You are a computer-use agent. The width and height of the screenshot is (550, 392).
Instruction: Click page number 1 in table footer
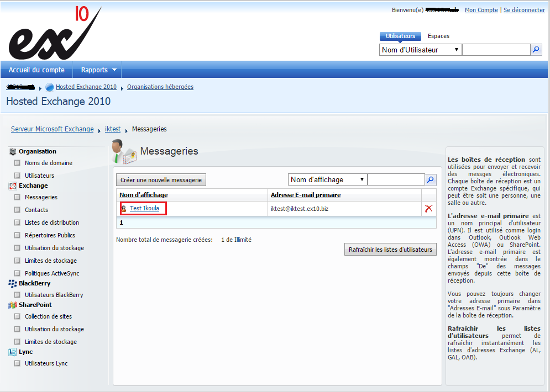[x=122, y=223]
